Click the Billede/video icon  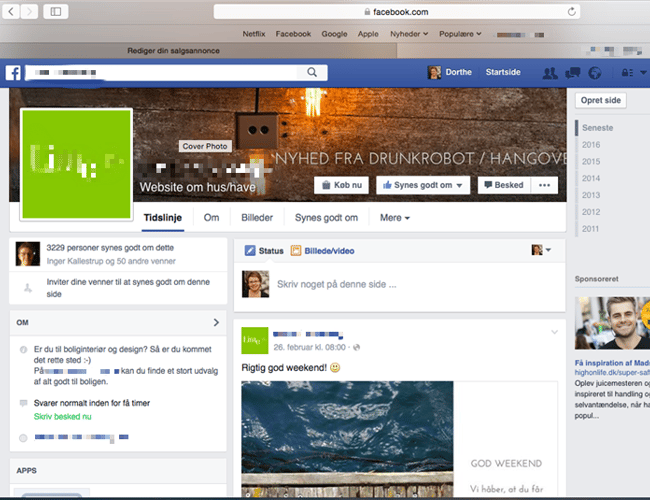pos(296,250)
